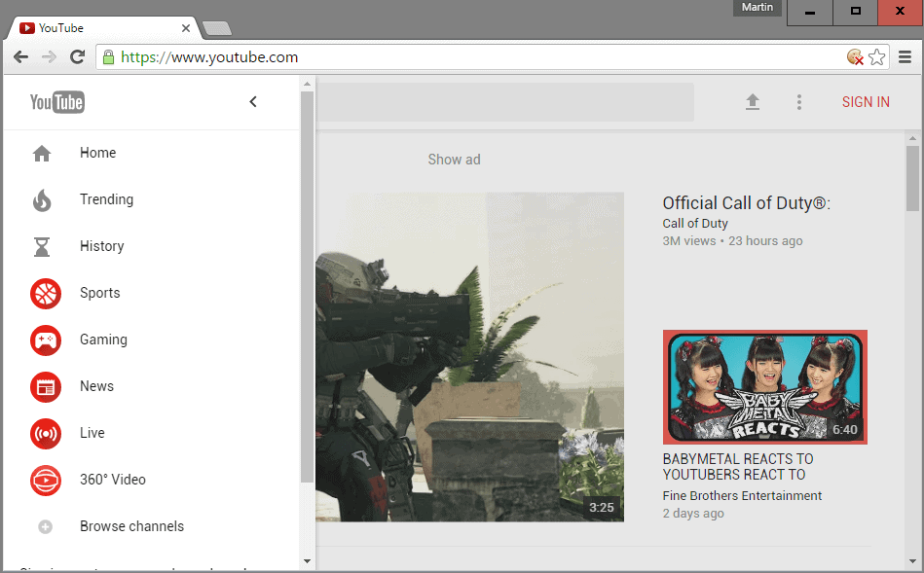Viewport: 924px width, 573px height.
Task: Visit the Fine Brothers Entertainment channel
Action: coord(742,495)
